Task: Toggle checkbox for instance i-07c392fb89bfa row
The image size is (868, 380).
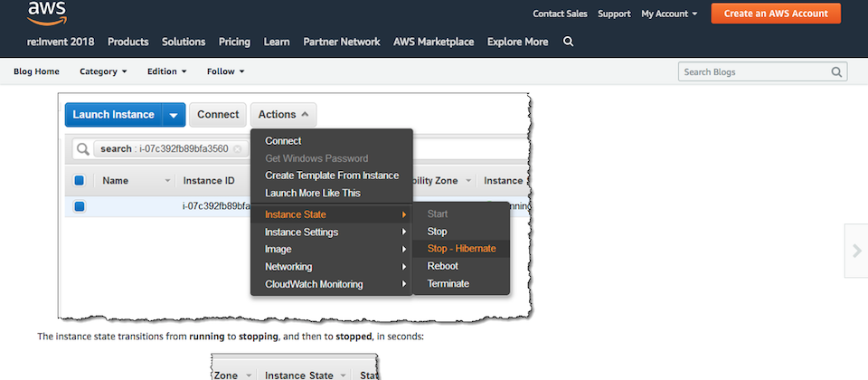Action: (x=80, y=206)
